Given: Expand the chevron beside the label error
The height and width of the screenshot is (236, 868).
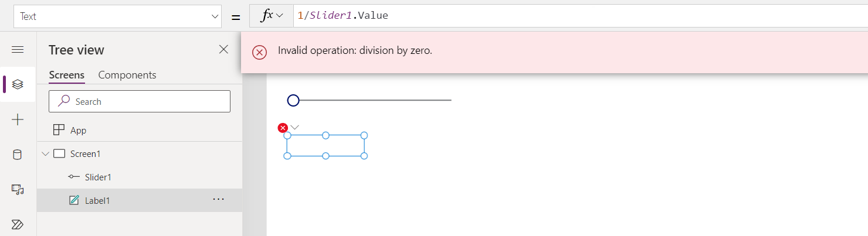Looking at the screenshot, I should coord(295,127).
